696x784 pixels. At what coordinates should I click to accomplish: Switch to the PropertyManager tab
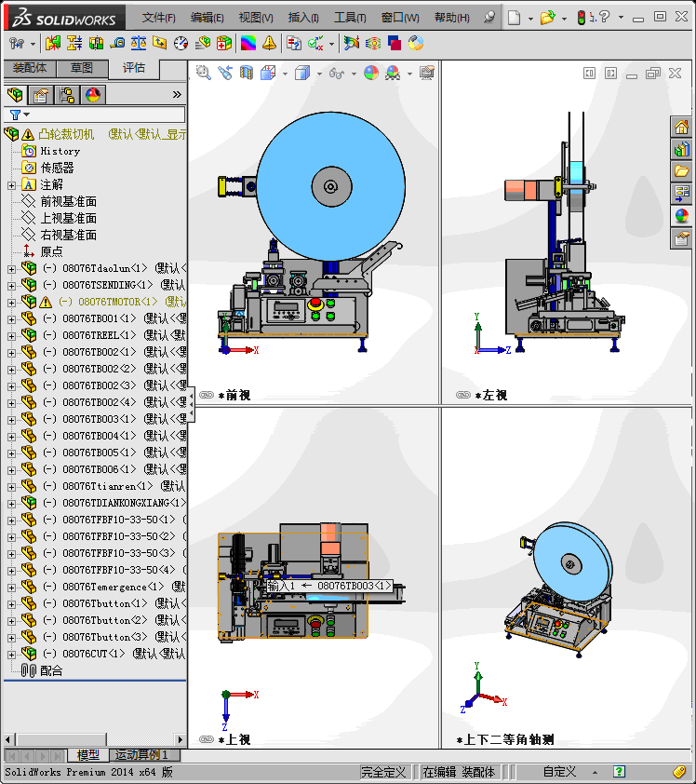(40, 94)
